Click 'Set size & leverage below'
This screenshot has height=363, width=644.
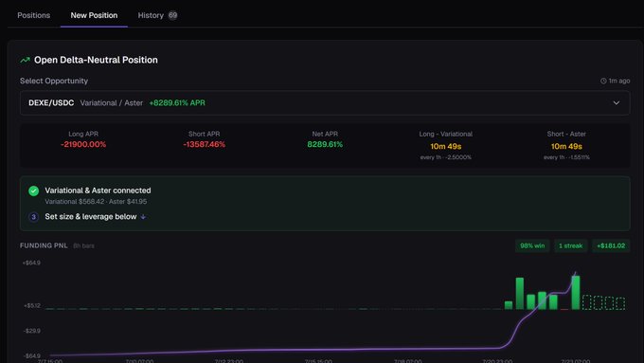tap(91, 217)
